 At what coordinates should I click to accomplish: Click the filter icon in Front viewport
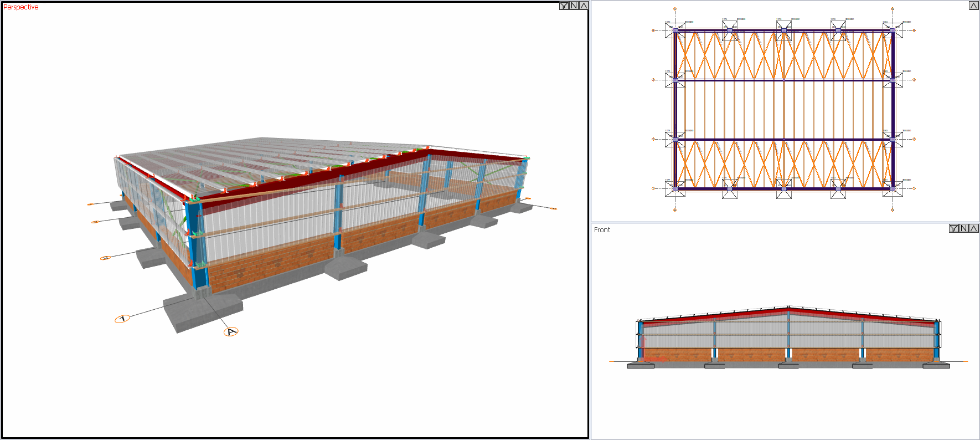tap(954, 228)
